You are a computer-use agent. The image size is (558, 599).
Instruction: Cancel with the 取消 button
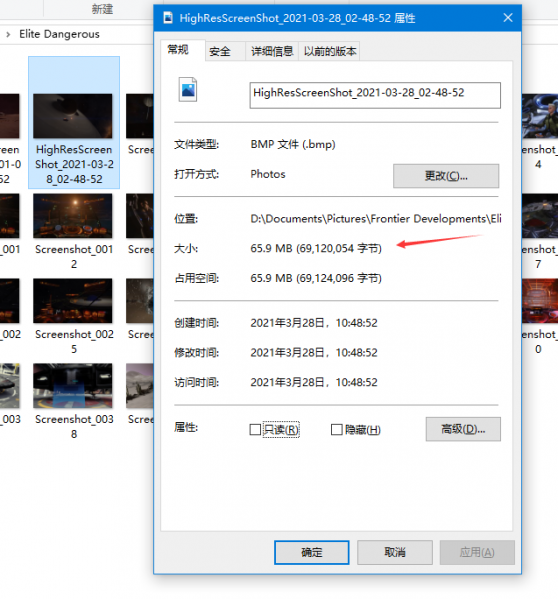(x=395, y=552)
